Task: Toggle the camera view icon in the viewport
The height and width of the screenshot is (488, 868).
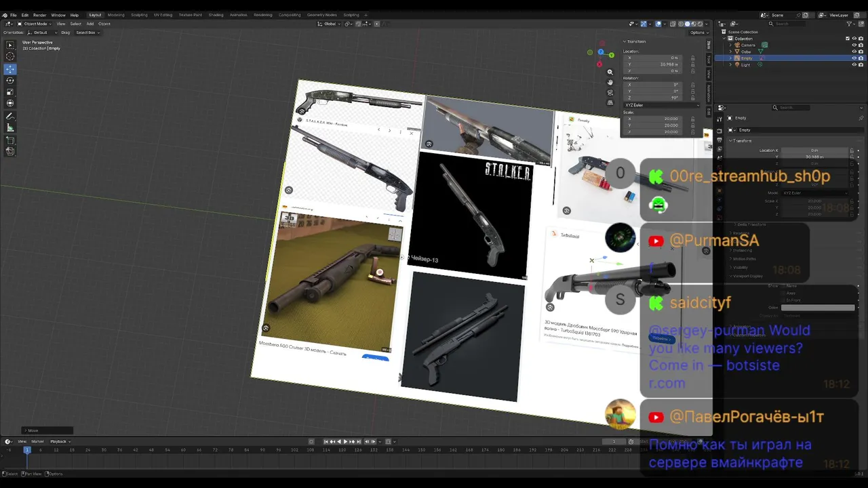Action: [610, 92]
